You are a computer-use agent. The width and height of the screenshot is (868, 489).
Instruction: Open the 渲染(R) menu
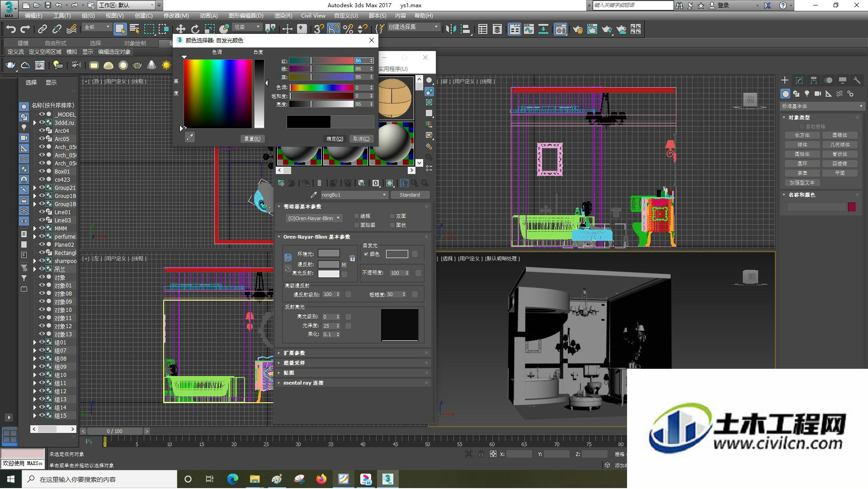(x=283, y=15)
